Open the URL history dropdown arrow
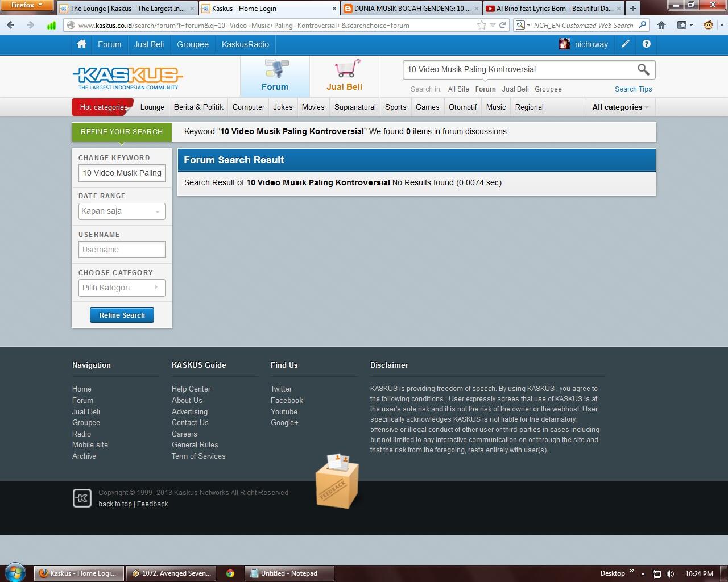 (x=493, y=25)
